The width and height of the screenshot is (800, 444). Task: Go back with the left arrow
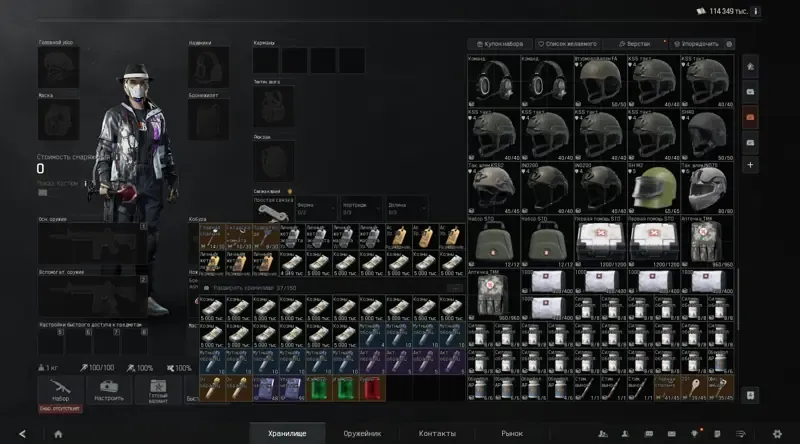(x=22, y=434)
